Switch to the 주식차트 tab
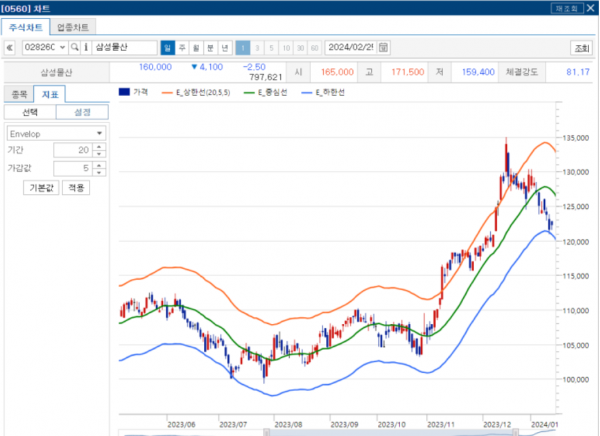The height and width of the screenshot is (436, 600). coord(26,27)
